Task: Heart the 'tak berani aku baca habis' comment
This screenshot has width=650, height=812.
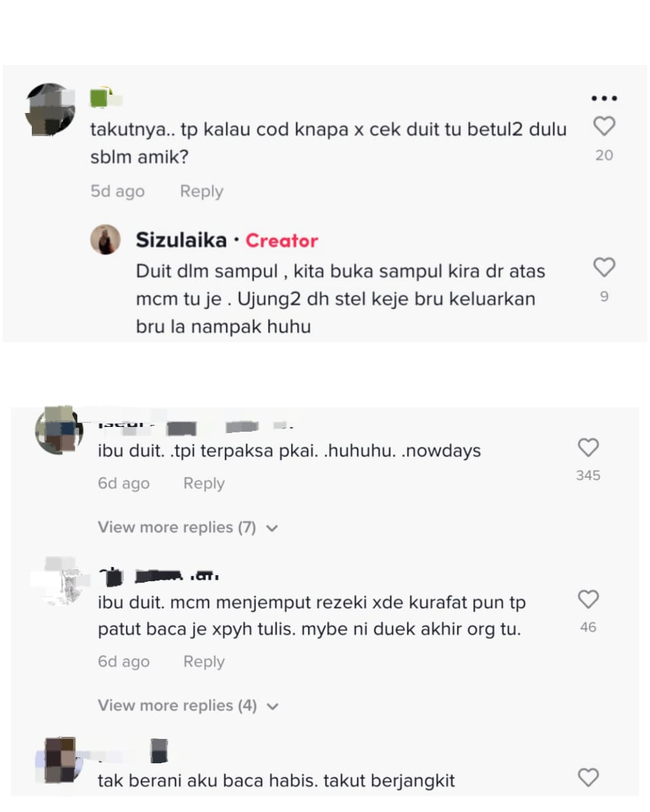Action: click(588, 777)
